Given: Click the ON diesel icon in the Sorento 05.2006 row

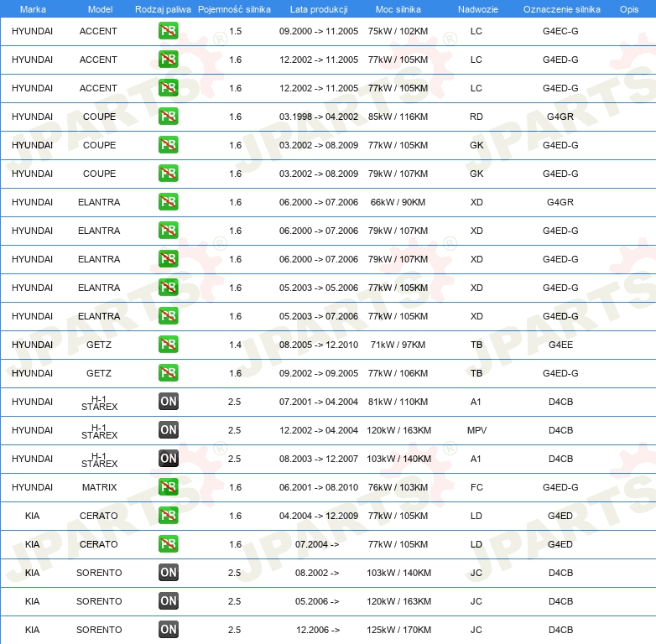Looking at the screenshot, I should pyautogui.click(x=168, y=601).
